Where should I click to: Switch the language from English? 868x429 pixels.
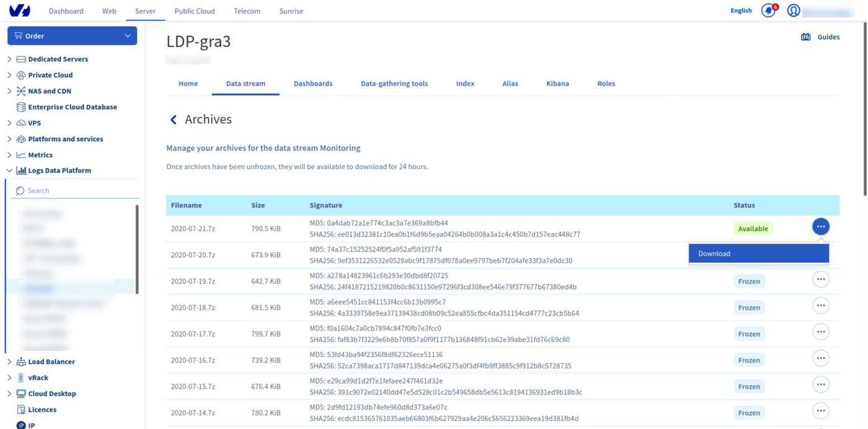tap(741, 10)
